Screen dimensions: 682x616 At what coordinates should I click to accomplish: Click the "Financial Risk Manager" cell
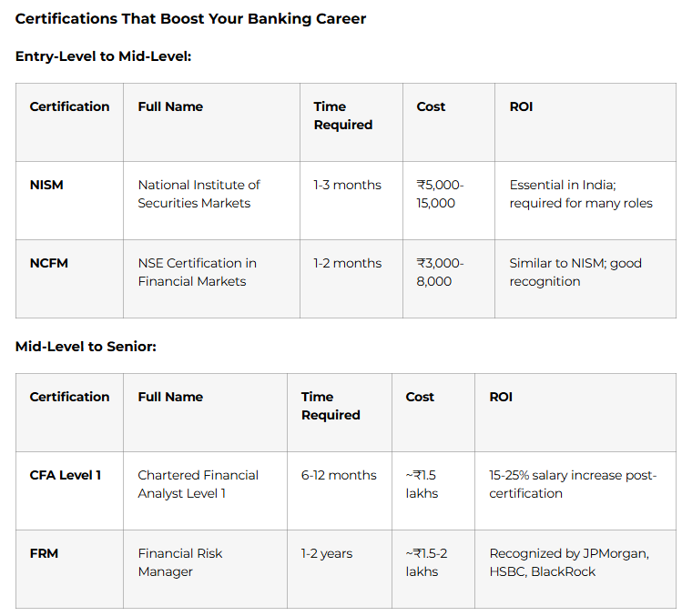[180, 562]
